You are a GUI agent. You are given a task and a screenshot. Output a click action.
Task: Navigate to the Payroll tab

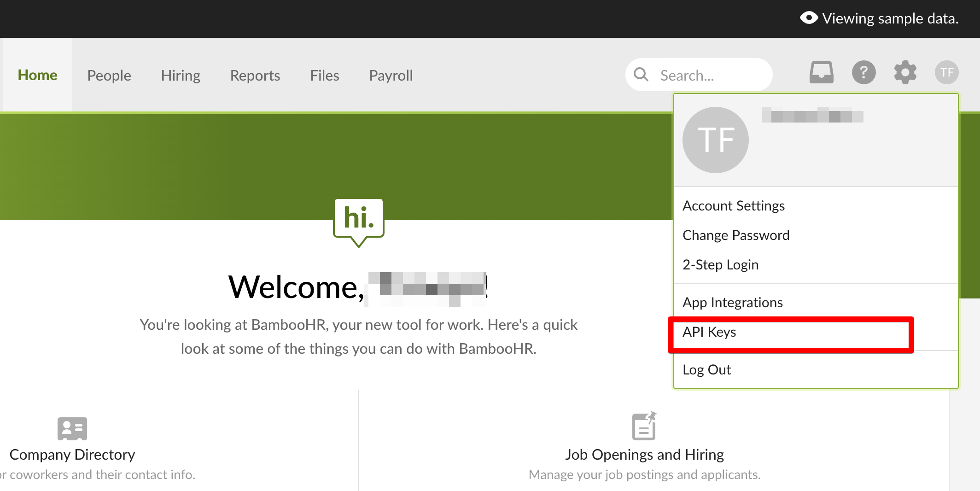point(391,76)
